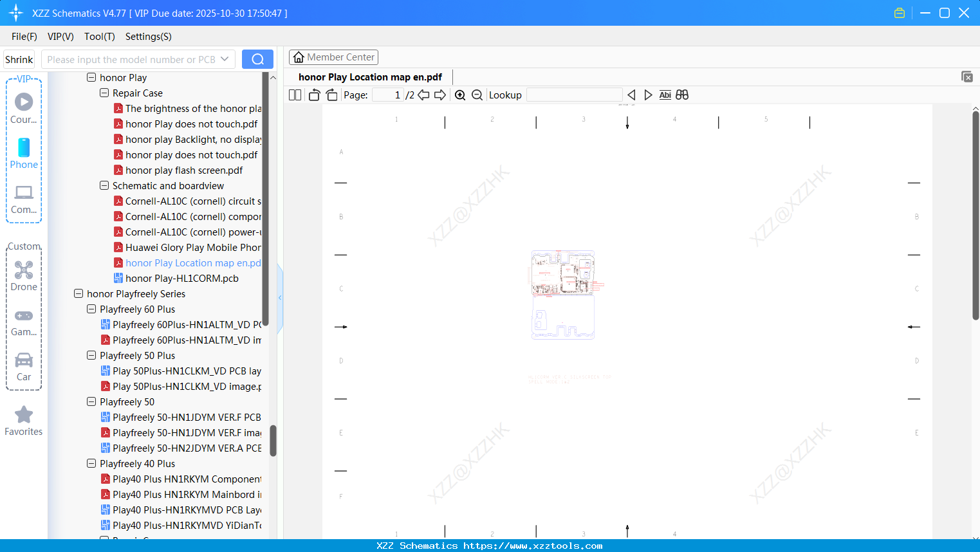Open The brightness of the honor play file
Image resolution: width=980 pixels, height=552 pixels.
tap(193, 108)
